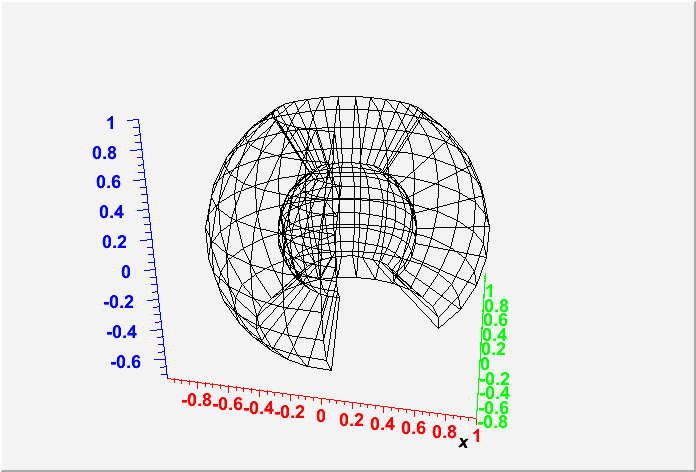Click the blue Z-axis label 1

click(110, 122)
